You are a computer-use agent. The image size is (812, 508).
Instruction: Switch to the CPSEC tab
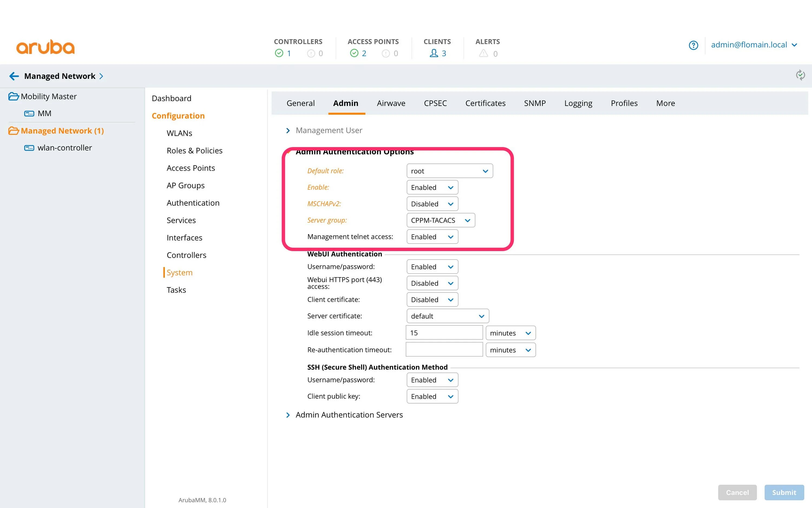tap(435, 103)
